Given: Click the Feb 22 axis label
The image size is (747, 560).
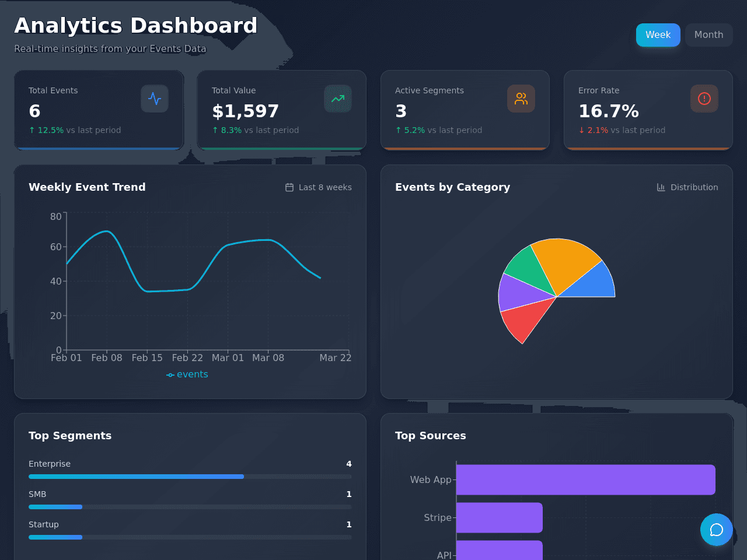Looking at the screenshot, I should 187,358.
